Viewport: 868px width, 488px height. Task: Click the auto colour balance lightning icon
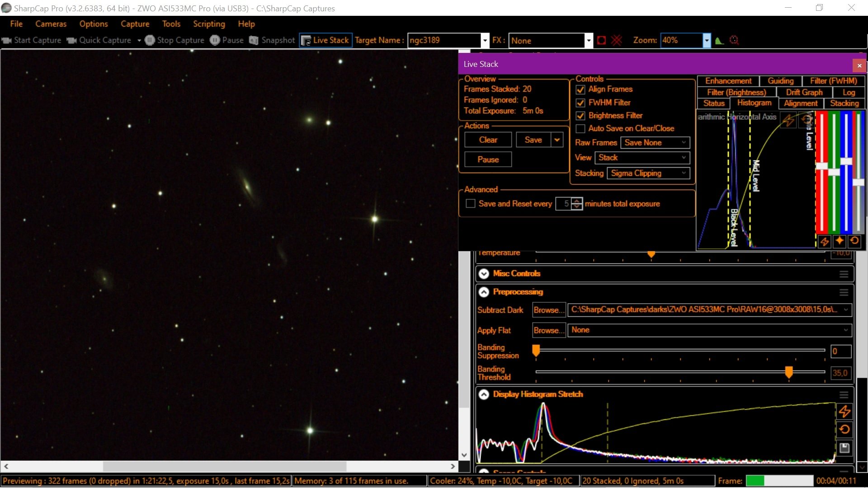click(x=824, y=241)
